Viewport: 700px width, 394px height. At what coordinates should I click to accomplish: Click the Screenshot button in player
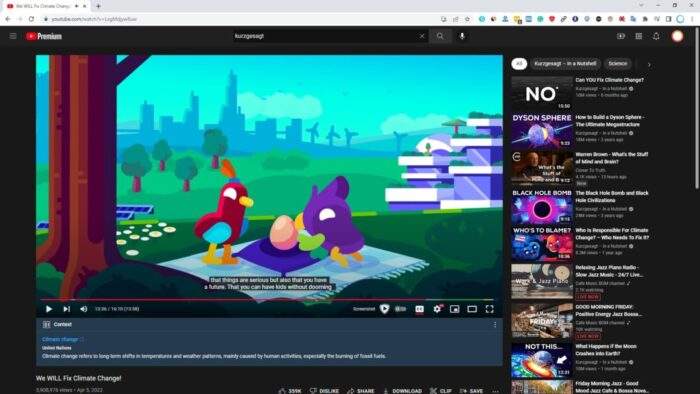(364, 309)
